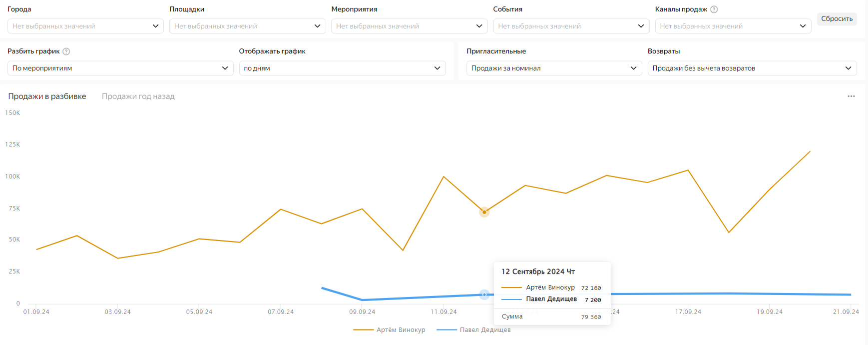Toggle Артём Винокур series in legend

point(390,330)
